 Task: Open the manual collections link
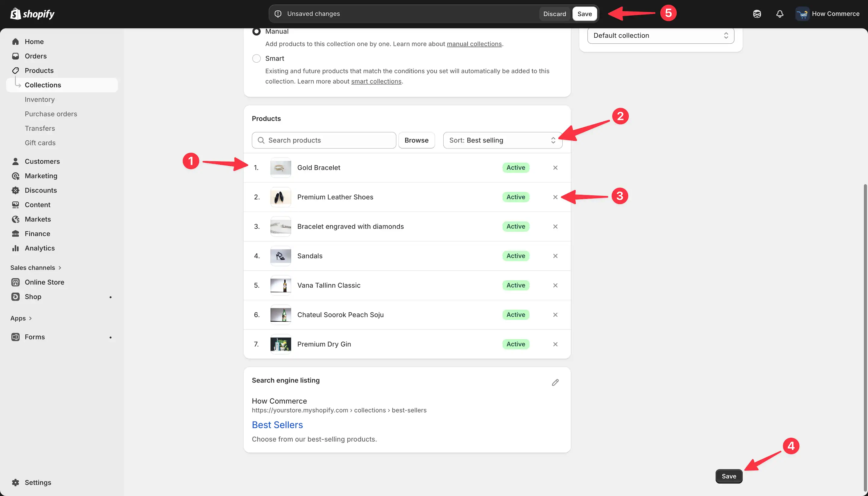[474, 44]
